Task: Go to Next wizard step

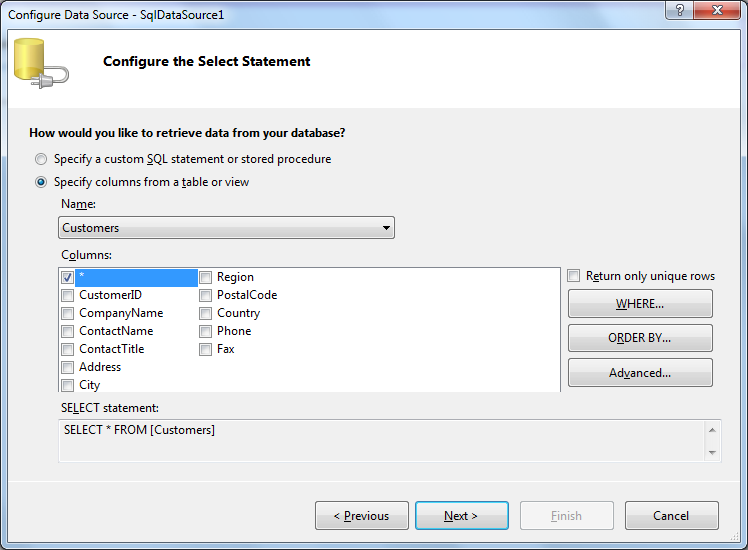Action: (x=461, y=516)
